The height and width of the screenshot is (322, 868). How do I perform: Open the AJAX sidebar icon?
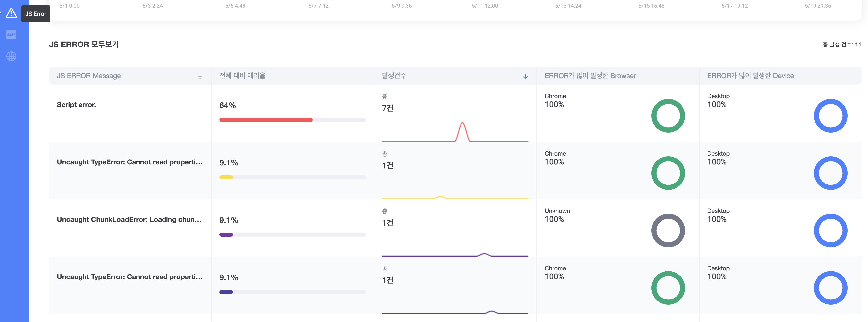point(11,34)
